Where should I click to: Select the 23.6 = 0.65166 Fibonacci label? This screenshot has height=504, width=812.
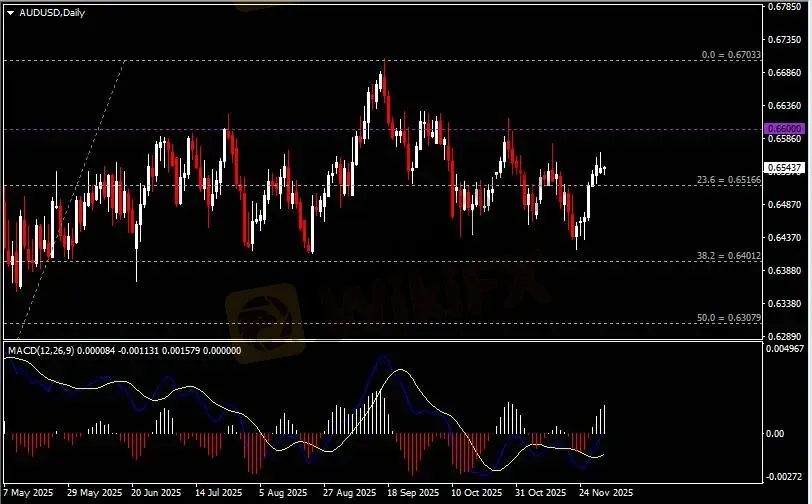[x=729, y=180]
